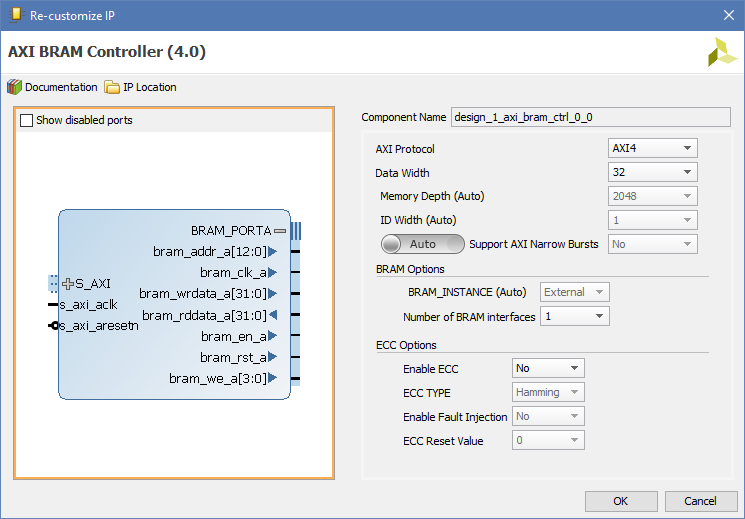The width and height of the screenshot is (745, 519).
Task: Click the bram_we_a port arrow
Action: [x=272, y=379]
